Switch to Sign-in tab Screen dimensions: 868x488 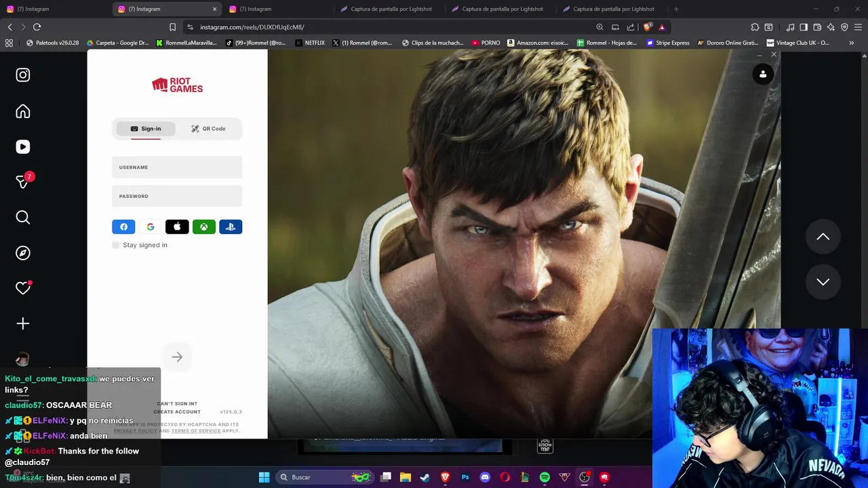point(146,129)
